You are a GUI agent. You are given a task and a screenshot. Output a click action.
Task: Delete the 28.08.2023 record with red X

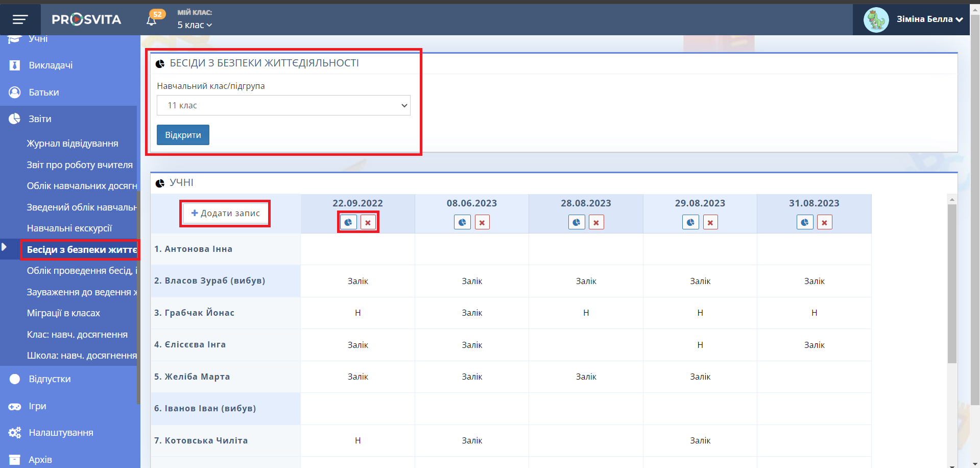point(596,222)
